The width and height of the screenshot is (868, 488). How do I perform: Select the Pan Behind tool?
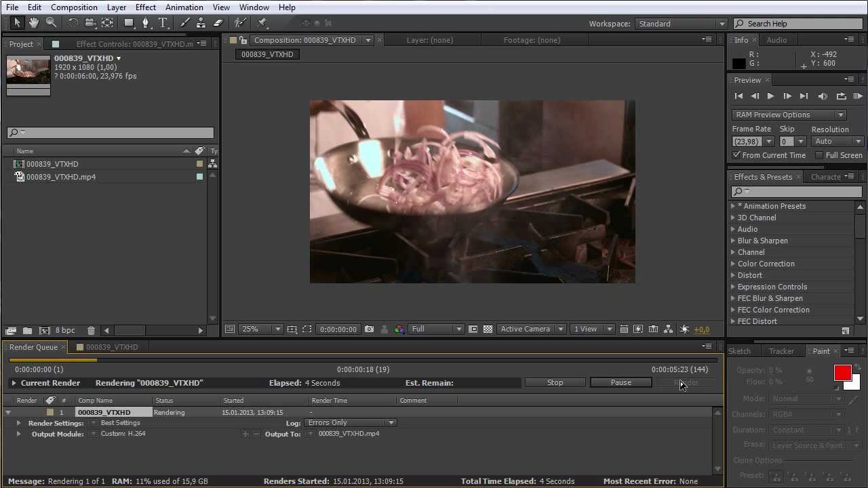point(107,23)
